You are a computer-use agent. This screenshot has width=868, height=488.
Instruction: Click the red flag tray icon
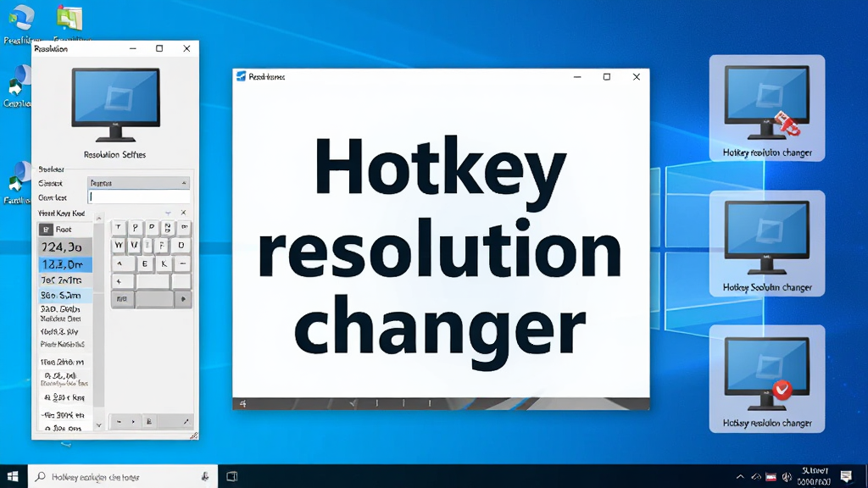(771, 477)
